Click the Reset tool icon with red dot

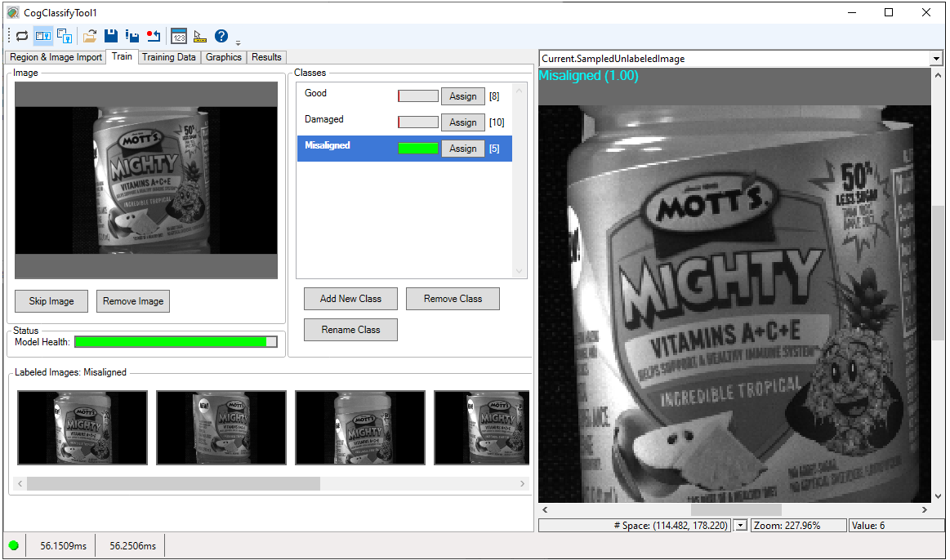click(153, 36)
